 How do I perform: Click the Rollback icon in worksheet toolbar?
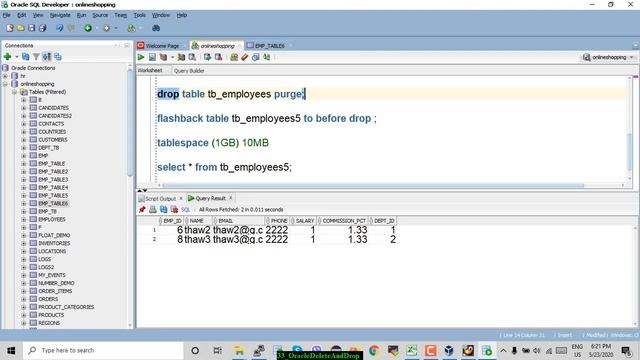218,57
